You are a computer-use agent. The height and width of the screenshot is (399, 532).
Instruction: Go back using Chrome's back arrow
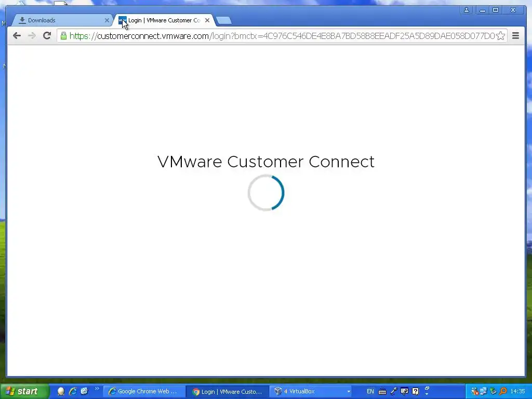coord(17,36)
